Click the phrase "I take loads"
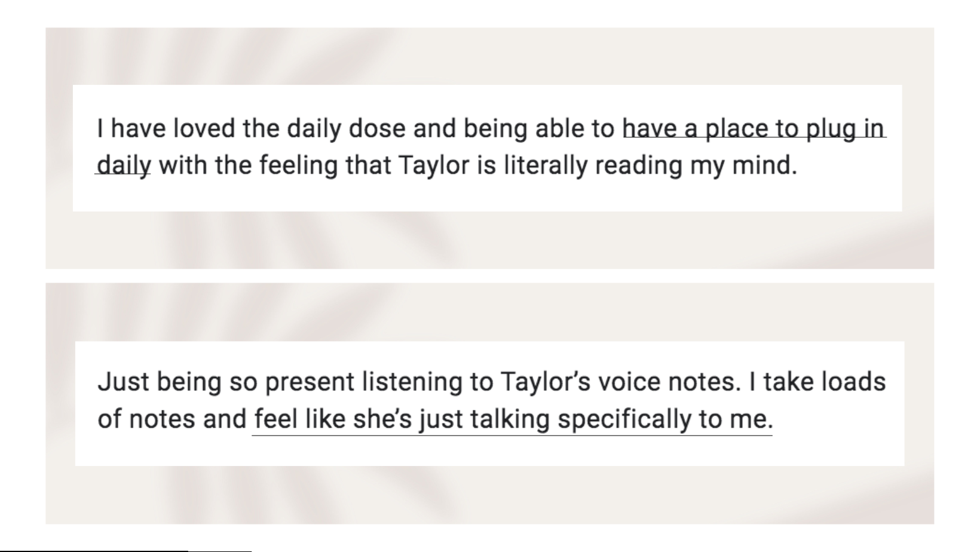Viewport: 980px width, 552px height. point(817,382)
